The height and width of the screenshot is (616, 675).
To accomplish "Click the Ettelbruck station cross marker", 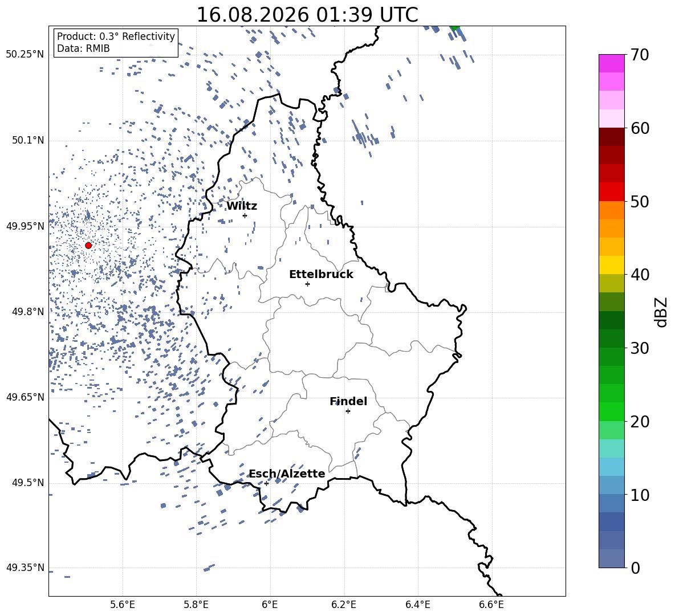I will coord(307,284).
